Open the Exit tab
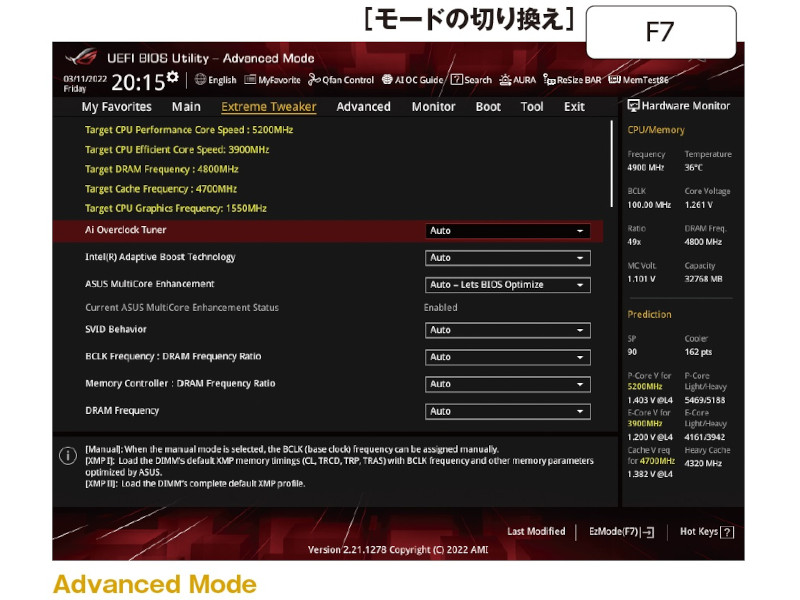The image size is (800, 600). pyautogui.click(x=574, y=107)
